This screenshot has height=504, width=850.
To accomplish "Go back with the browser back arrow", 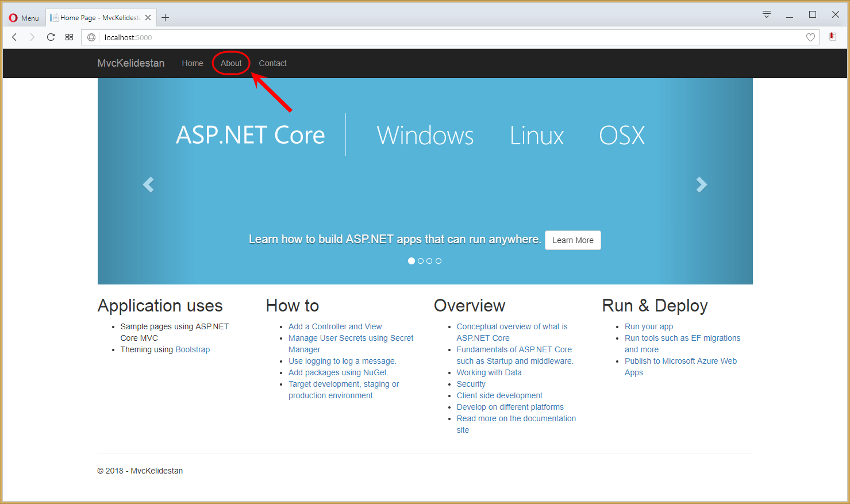I will (x=14, y=37).
